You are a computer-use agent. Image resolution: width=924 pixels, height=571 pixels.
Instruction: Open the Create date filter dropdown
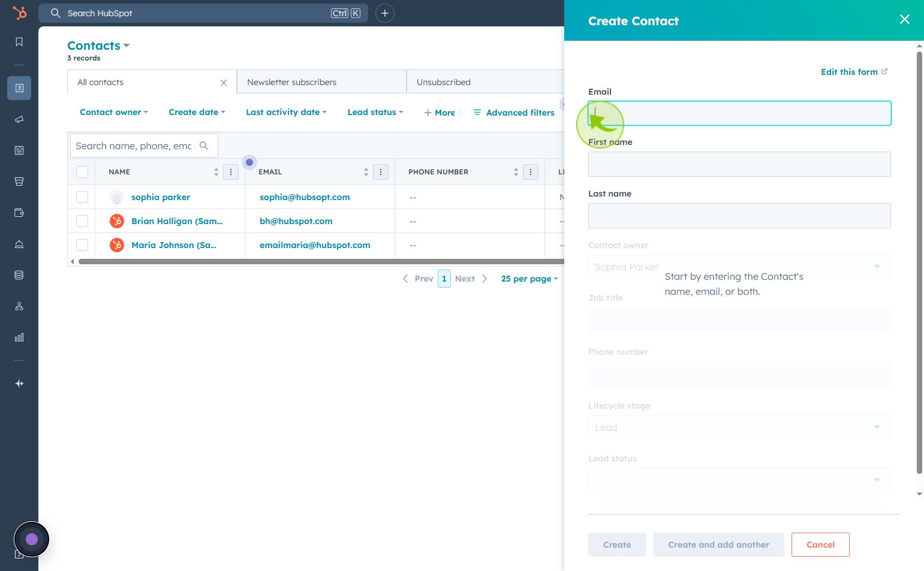click(197, 112)
